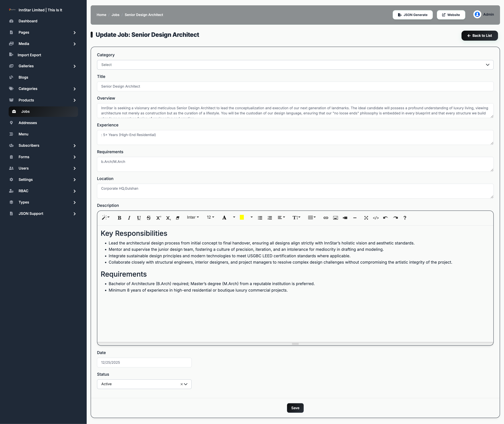504x424 pixels.
Task: Click the JSON Generate button
Action: click(412, 15)
